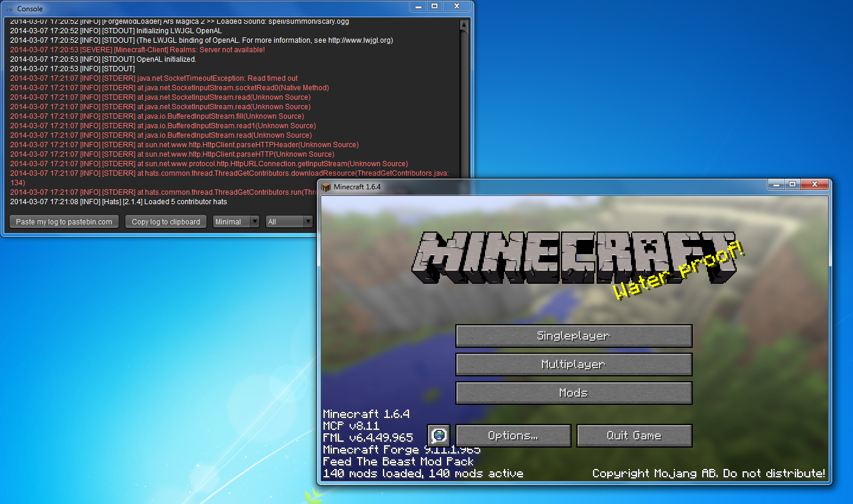Click 'Minecraft 1.6.4' version text in menu
This screenshot has width=853, height=504.
click(366, 414)
